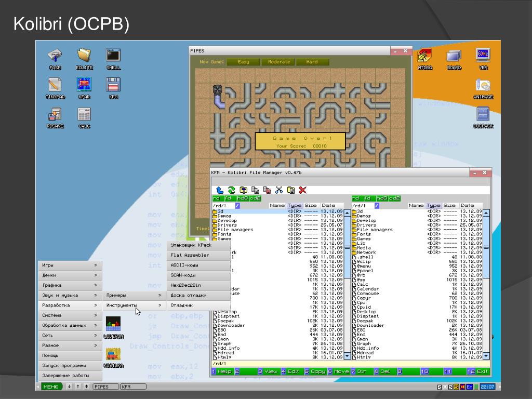Choose Hex2Dec2Bin menu entry
The height and width of the screenshot is (399, 532).
click(198, 285)
